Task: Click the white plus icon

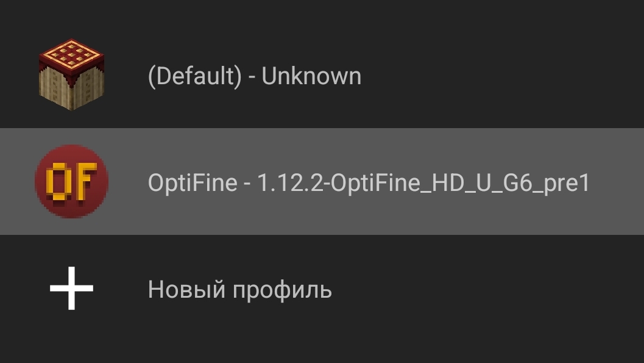Action: tap(71, 288)
